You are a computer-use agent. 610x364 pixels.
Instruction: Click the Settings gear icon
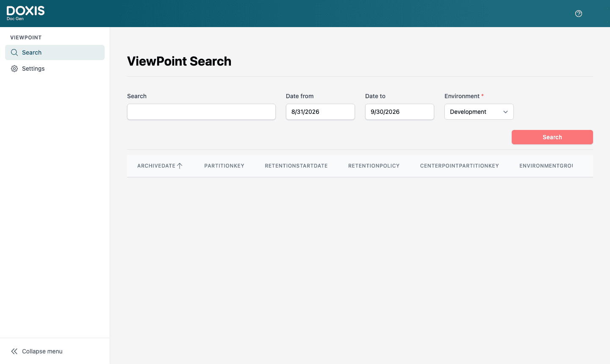14,69
